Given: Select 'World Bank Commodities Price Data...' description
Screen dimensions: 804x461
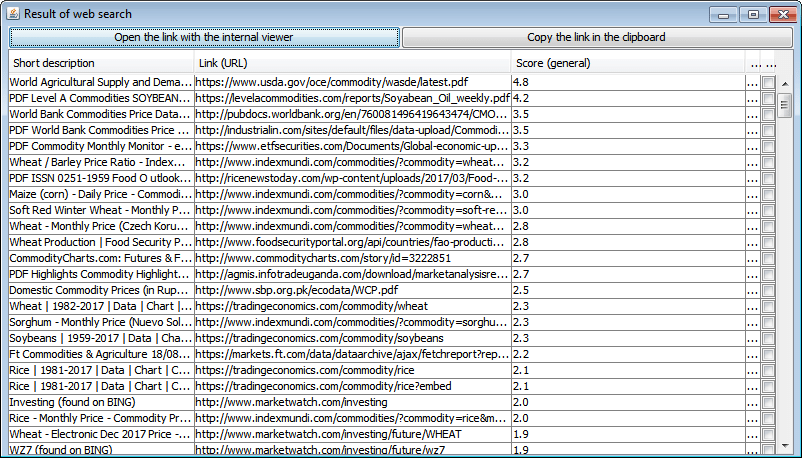Looking at the screenshot, I should point(100,114).
